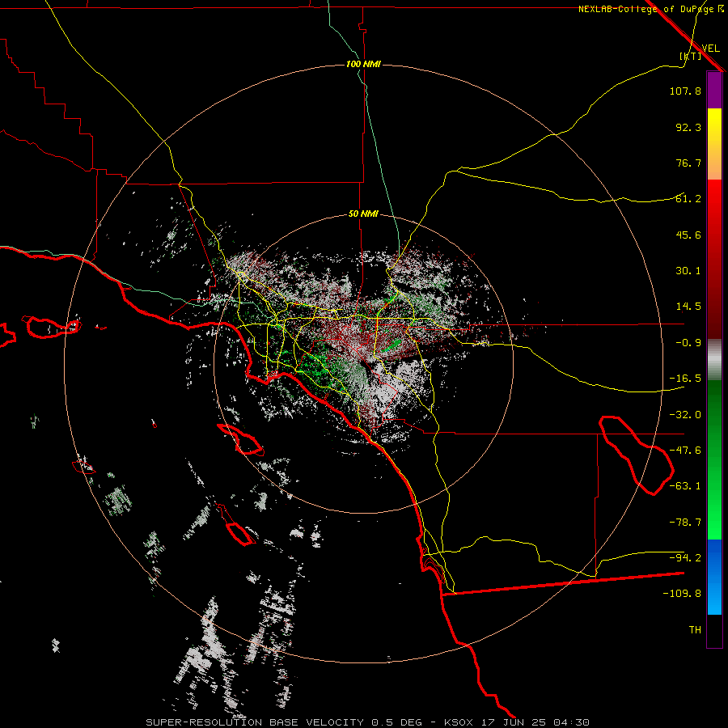The height and width of the screenshot is (728, 728).
Task: Click the SUPER-RESOLUTION BASE VELOCITY caption text
Action: click(x=256, y=722)
